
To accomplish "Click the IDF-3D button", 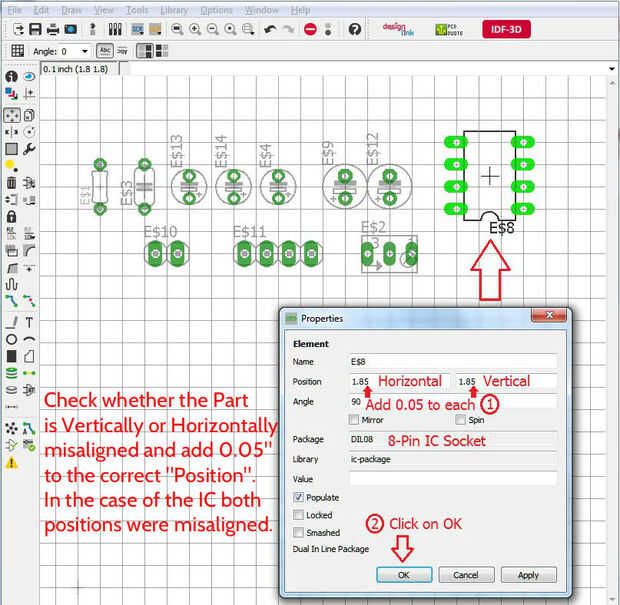I will [x=506, y=29].
